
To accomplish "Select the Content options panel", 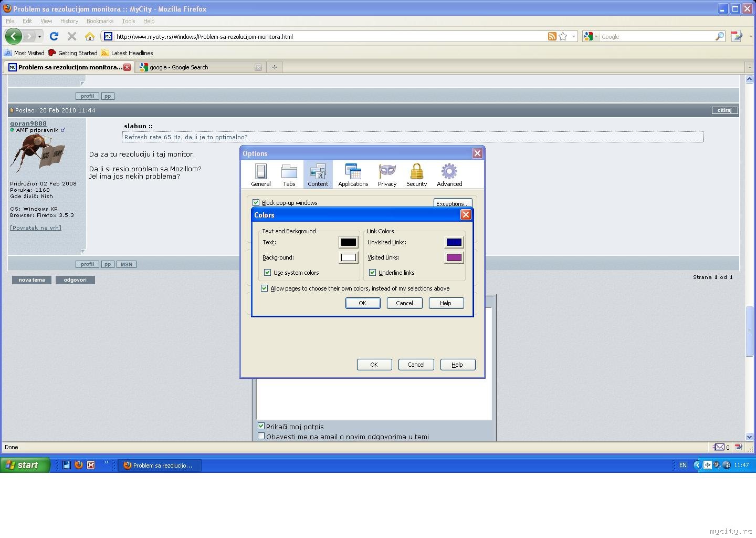I will [318, 175].
